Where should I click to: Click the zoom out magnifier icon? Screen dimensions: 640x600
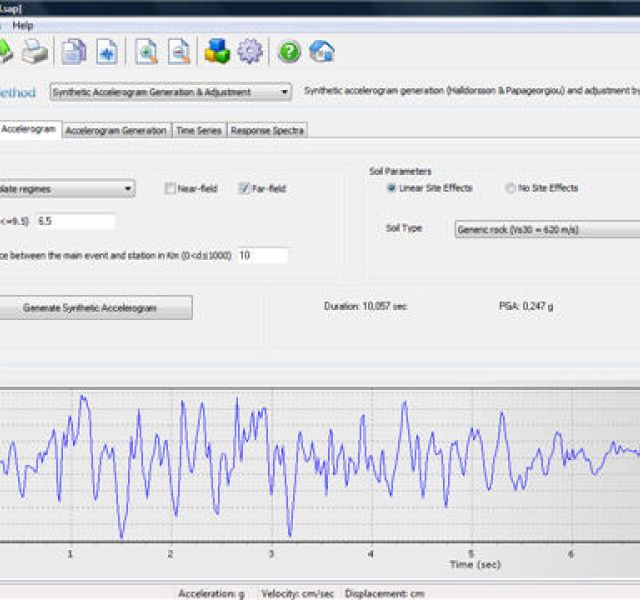click(x=179, y=51)
